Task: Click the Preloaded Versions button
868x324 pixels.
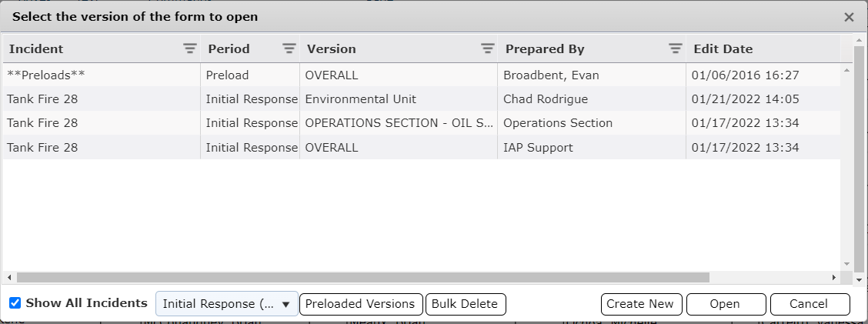Action: 360,304
